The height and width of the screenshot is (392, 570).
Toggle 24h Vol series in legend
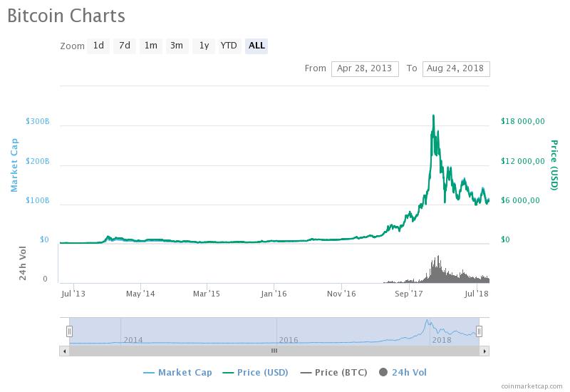pos(403,372)
